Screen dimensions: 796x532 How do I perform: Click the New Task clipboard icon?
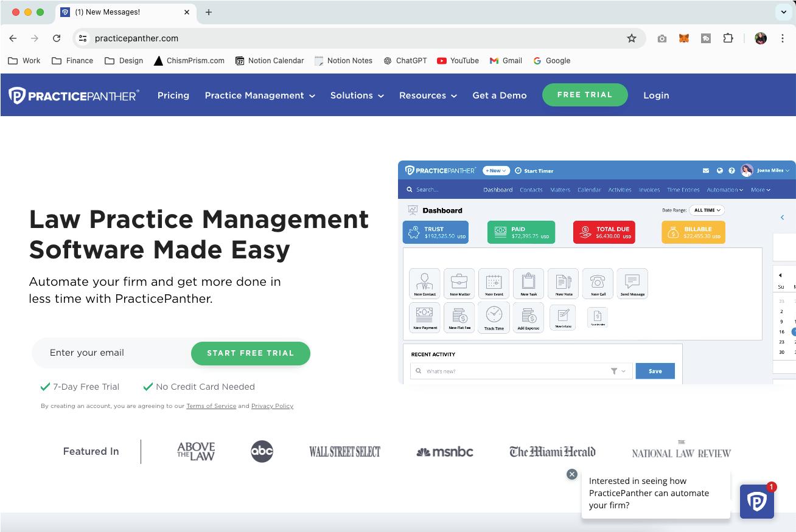pos(528,283)
